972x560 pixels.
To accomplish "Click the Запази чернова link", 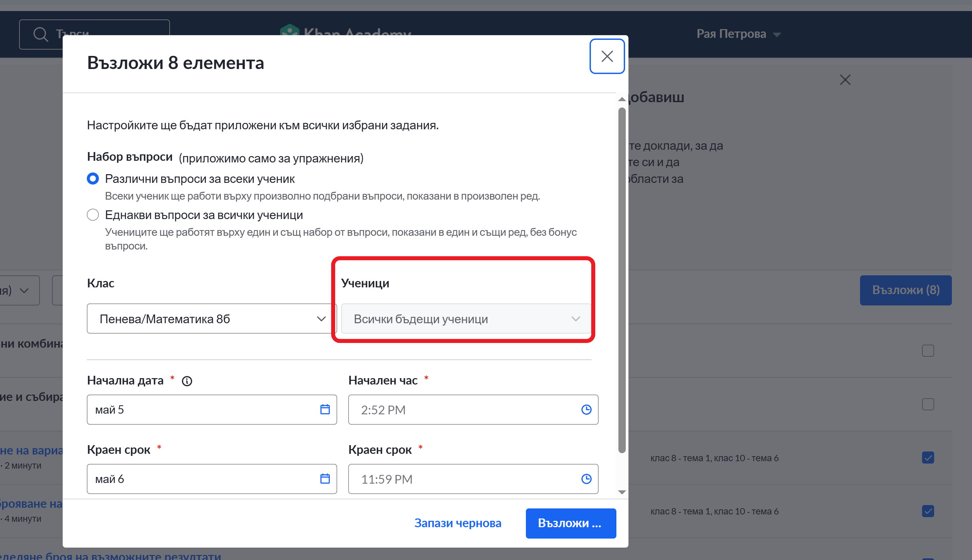I will (458, 523).
